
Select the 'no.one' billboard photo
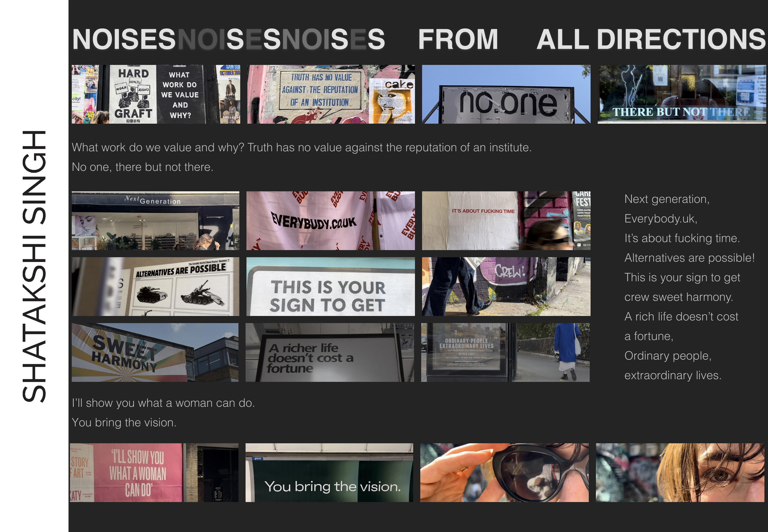(506, 94)
